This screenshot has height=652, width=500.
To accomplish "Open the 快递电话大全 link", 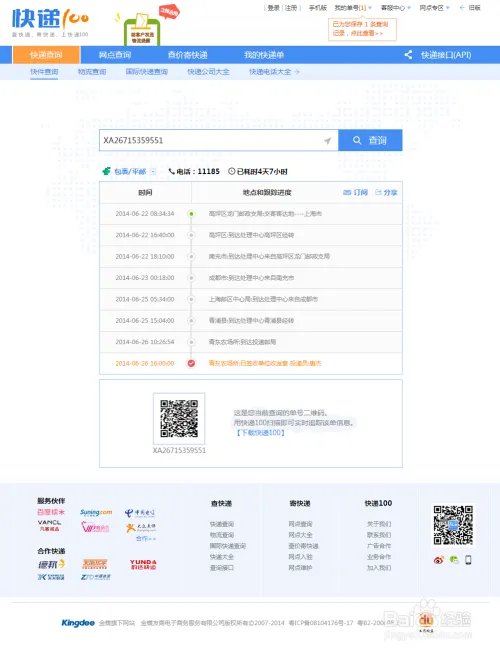I will [x=274, y=72].
